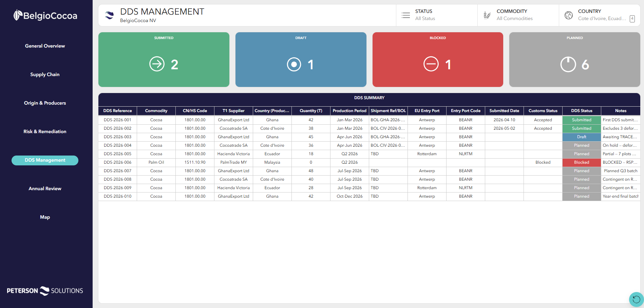Open the Status filter dropdown
Image resolution: width=644 pixels, height=308 pixels.
[x=437, y=15]
